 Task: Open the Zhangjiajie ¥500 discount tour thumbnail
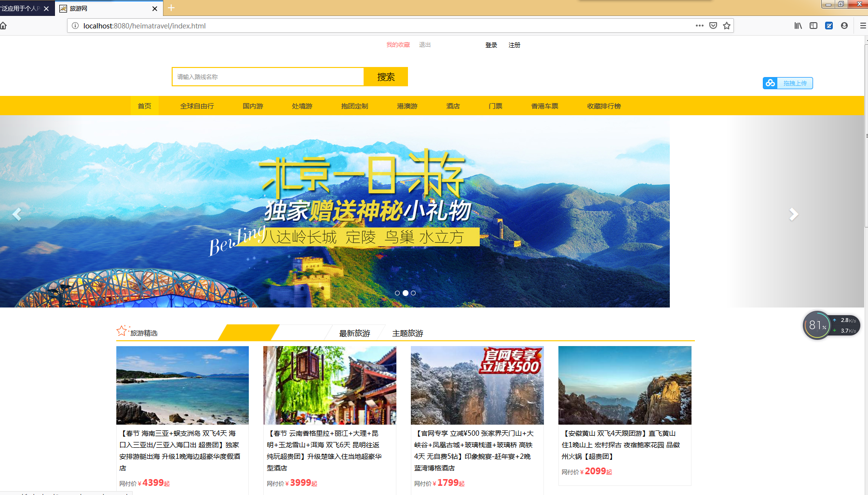pyautogui.click(x=477, y=385)
